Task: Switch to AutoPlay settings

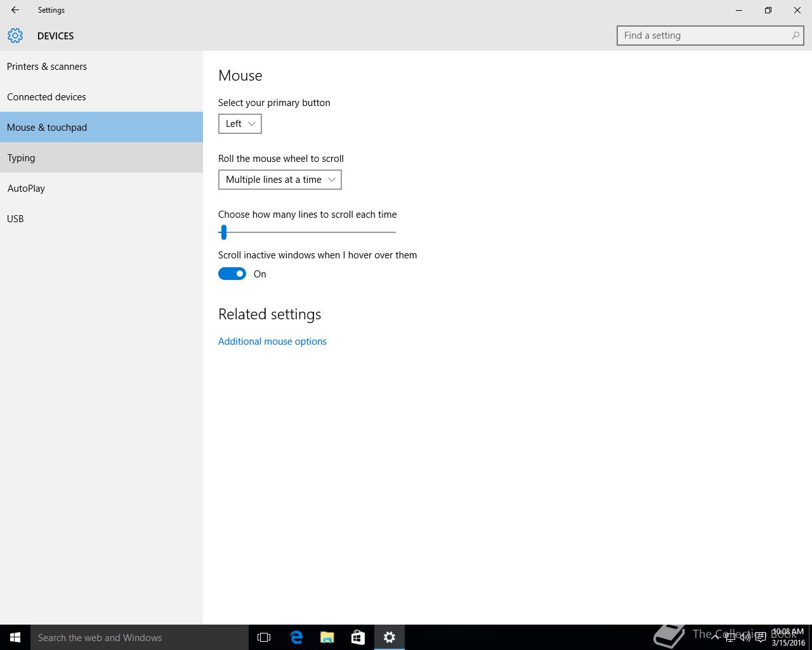Action: tap(26, 189)
